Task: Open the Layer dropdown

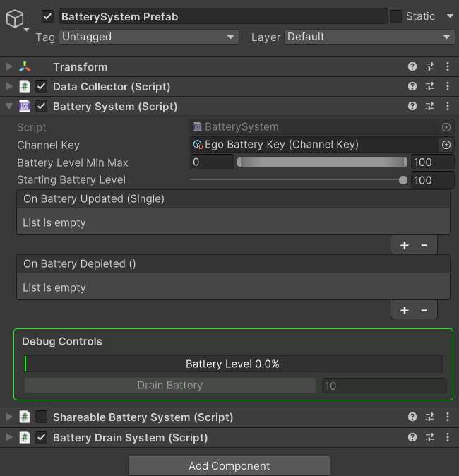Action: [369, 37]
